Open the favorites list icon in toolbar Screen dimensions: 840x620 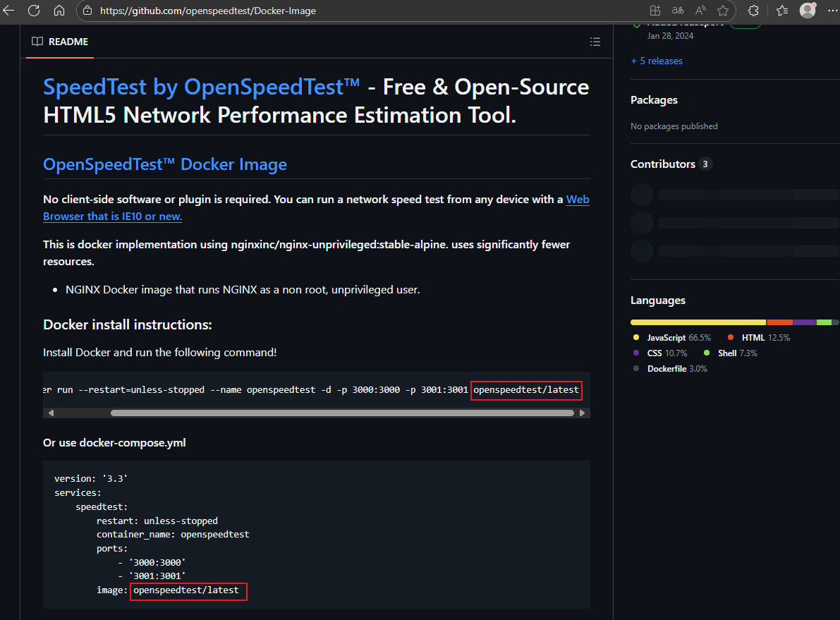[782, 11]
